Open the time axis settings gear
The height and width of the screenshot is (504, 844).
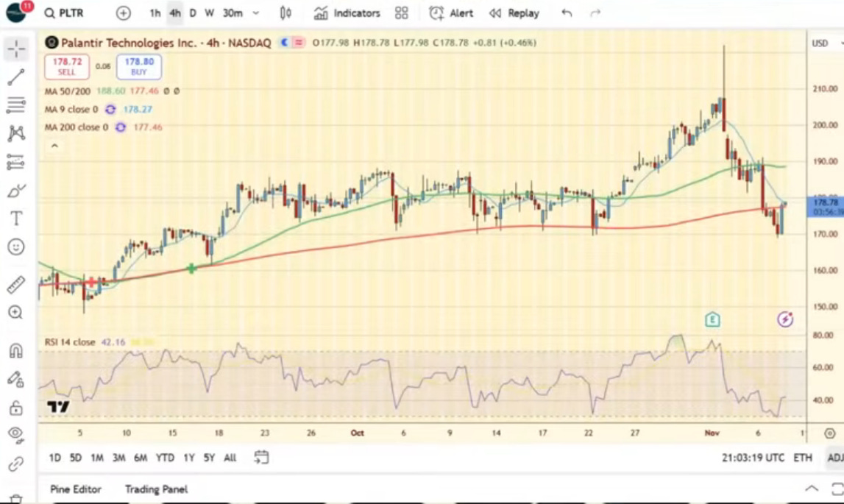pyautogui.click(x=830, y=433)
